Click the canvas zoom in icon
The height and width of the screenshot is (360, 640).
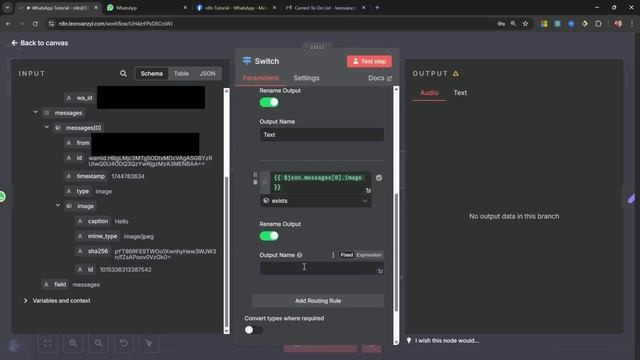pos(73,343)
